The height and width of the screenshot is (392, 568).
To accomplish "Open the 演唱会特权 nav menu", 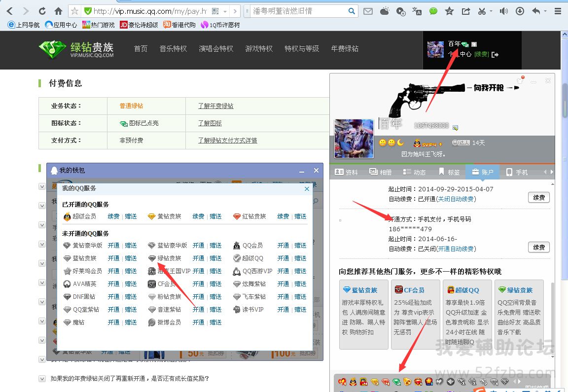I will (216, 49).
